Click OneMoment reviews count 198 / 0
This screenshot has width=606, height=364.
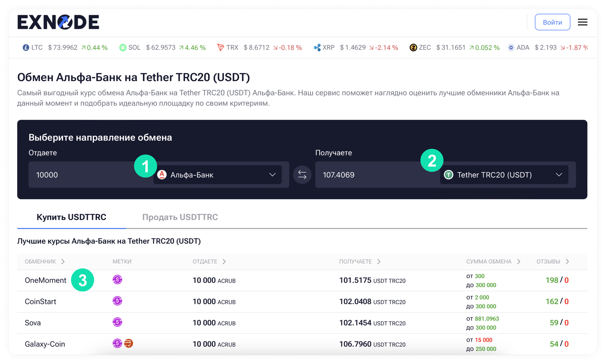coord(557,280)
